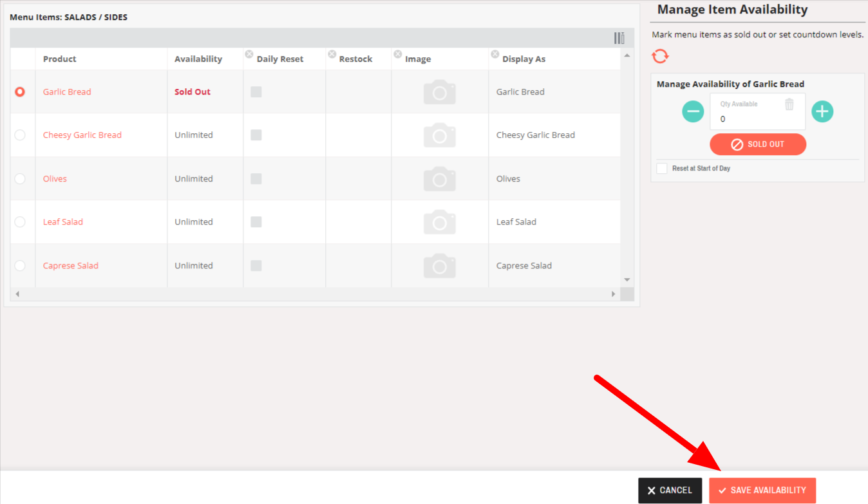Toggle Daily Reset checkbox for Olives
Screen dimensions: 868x504
(x=256, y=179)
